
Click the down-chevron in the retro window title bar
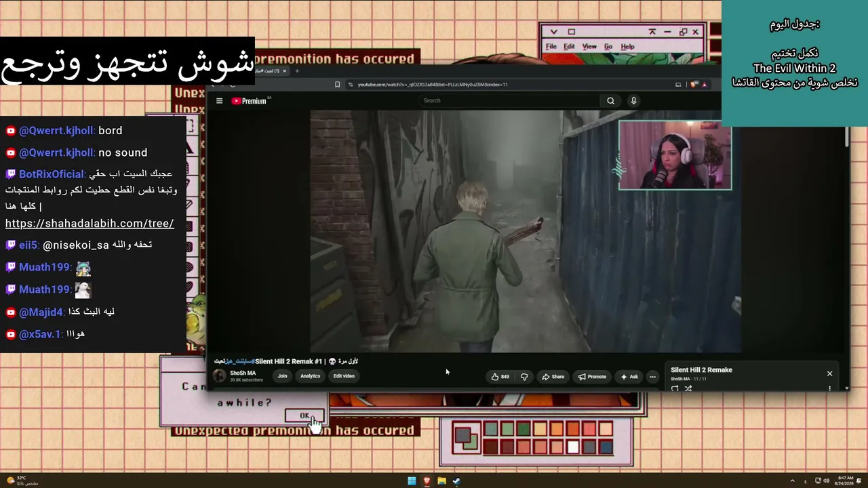[x=553, y=32]
